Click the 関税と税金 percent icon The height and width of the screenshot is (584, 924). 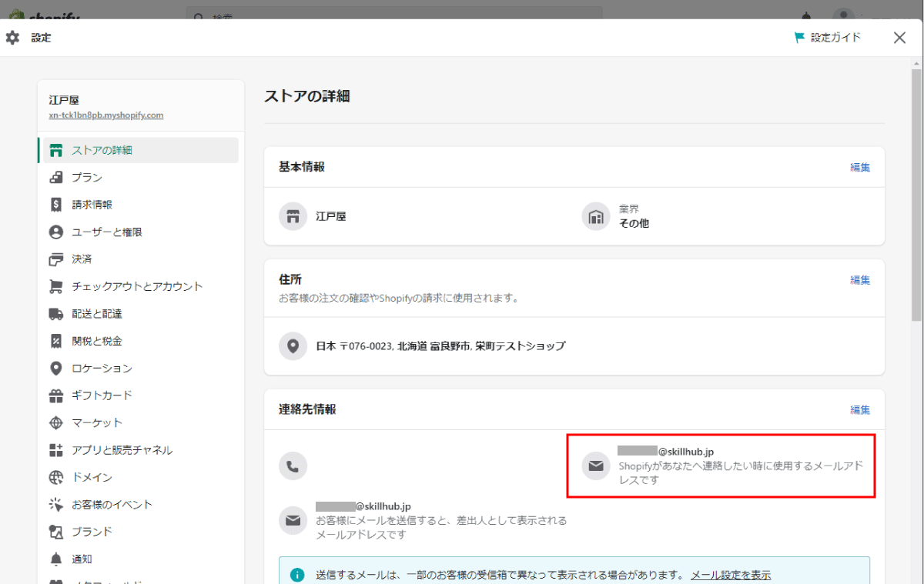pos(56,341)
